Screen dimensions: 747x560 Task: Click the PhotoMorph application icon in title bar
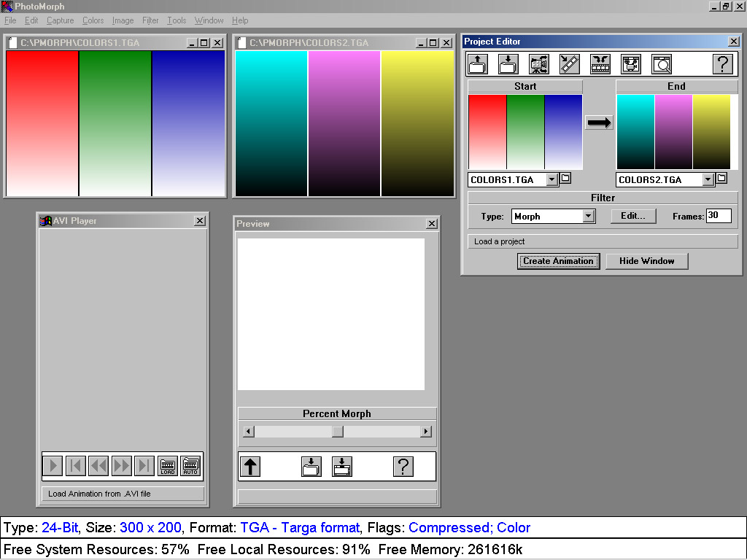(x=7, y=6)
